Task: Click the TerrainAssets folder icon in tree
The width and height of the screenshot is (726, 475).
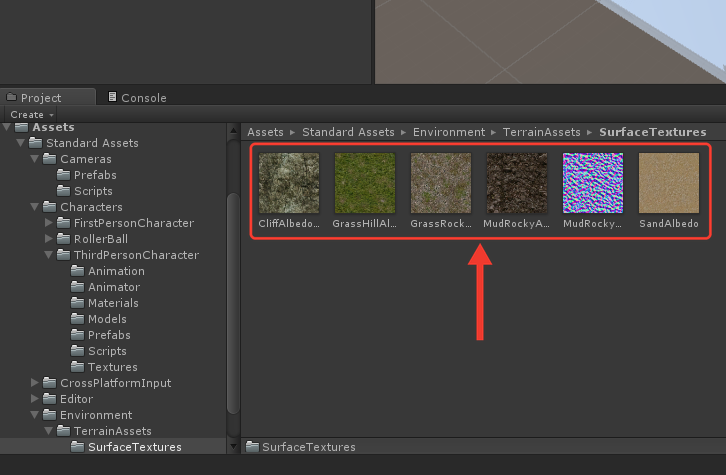Action: [x=63, y=431]
